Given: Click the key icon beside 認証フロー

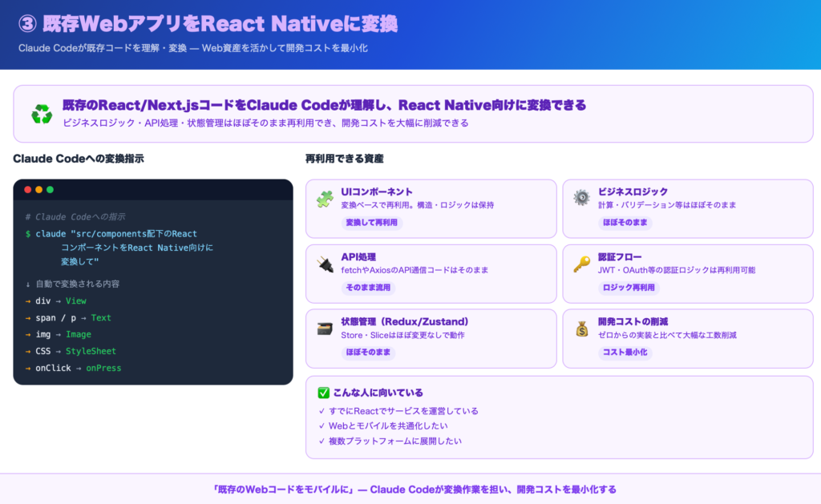Looking at the screenshot, I should [581, 264].
